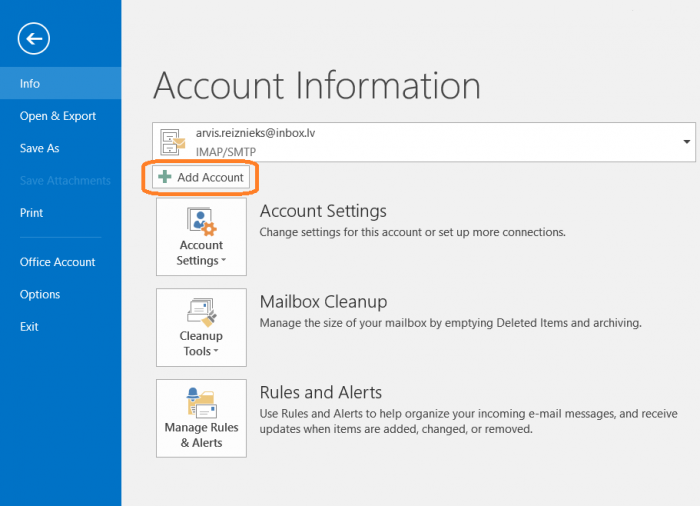
Task: Select the arvis.reiznieks@inbox.lv account text
Action: (255, 133)
